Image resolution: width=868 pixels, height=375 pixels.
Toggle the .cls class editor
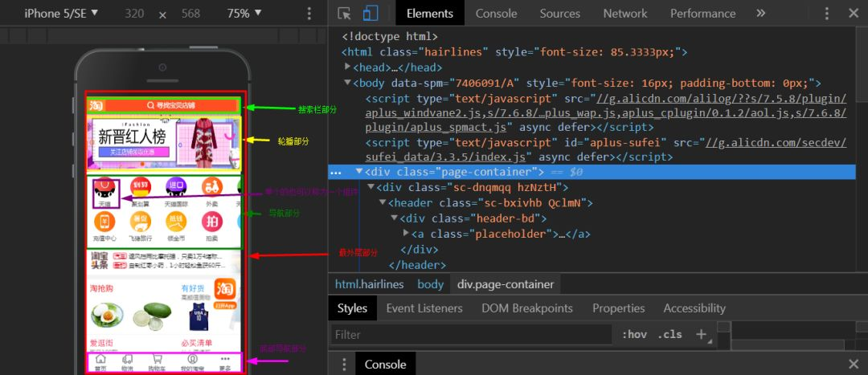pos(669,335)
